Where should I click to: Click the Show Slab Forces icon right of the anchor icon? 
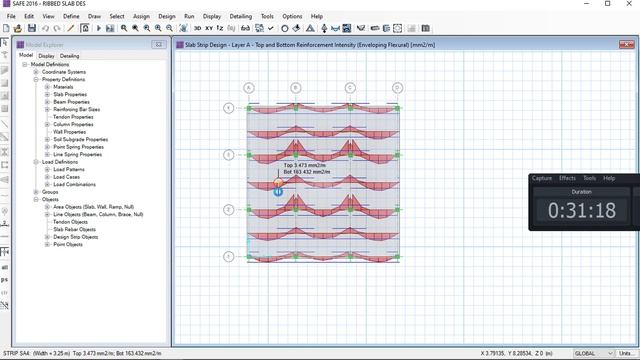click(335, 28)
